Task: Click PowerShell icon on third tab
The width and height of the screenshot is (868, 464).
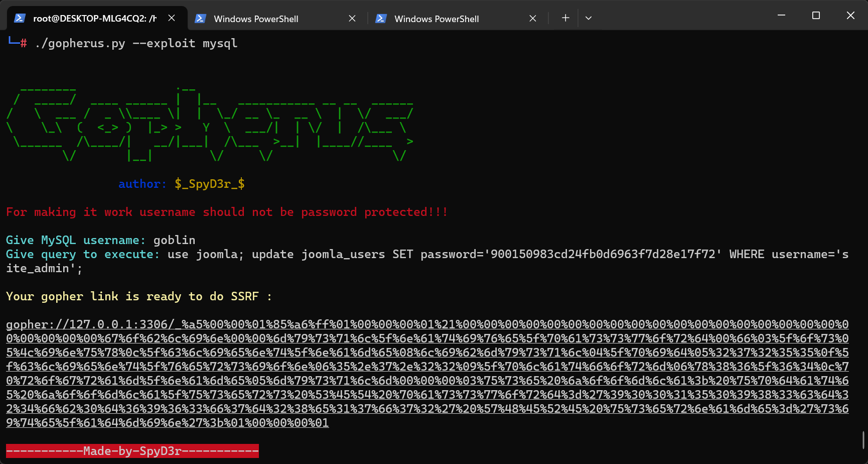Action: click(x=381, y=19)
